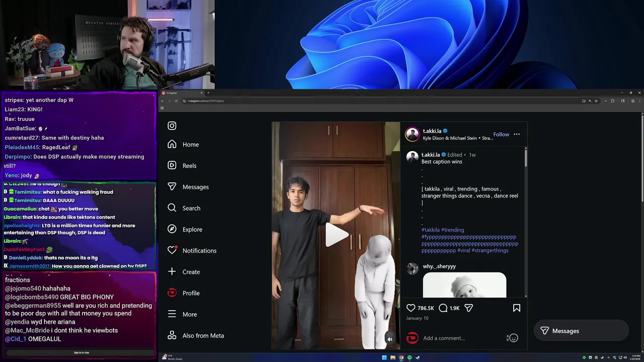The image size is (644, 362).
Task: Open floating Messages panel at bottom right
Action: [581, 331]
